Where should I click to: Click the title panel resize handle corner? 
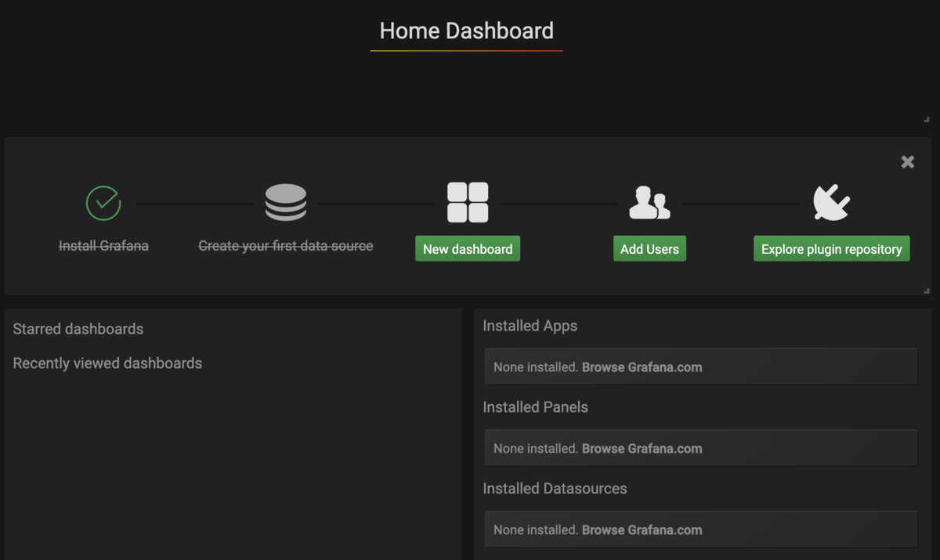(927, 119)
